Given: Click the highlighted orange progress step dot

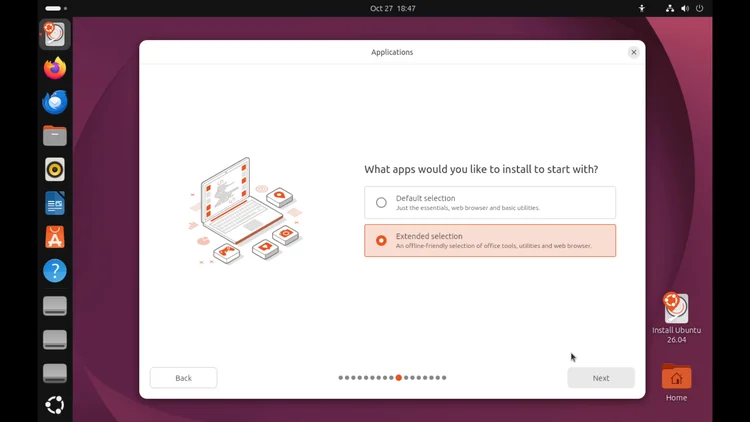Looking at the screenshot, I should point(398,378).
